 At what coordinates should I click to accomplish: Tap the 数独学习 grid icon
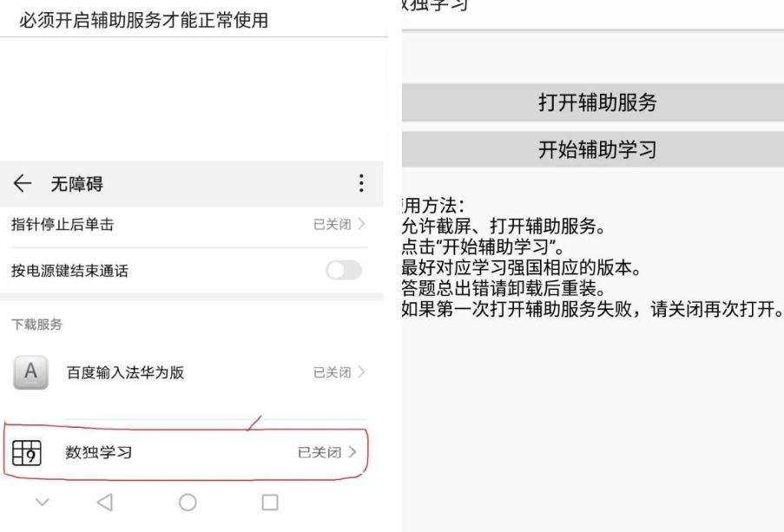coord(27,452)
